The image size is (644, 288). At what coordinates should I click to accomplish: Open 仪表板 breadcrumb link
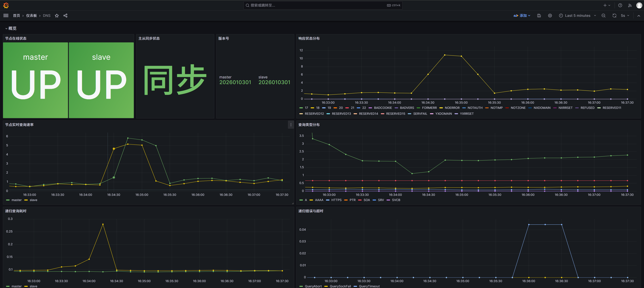pos(31,15)
